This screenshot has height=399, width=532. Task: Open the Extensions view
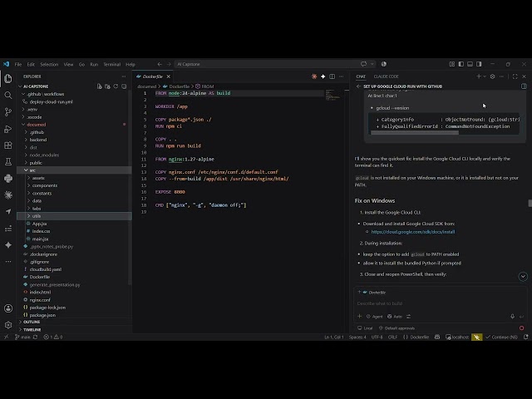pyautogui.click(x=8, y=145)
